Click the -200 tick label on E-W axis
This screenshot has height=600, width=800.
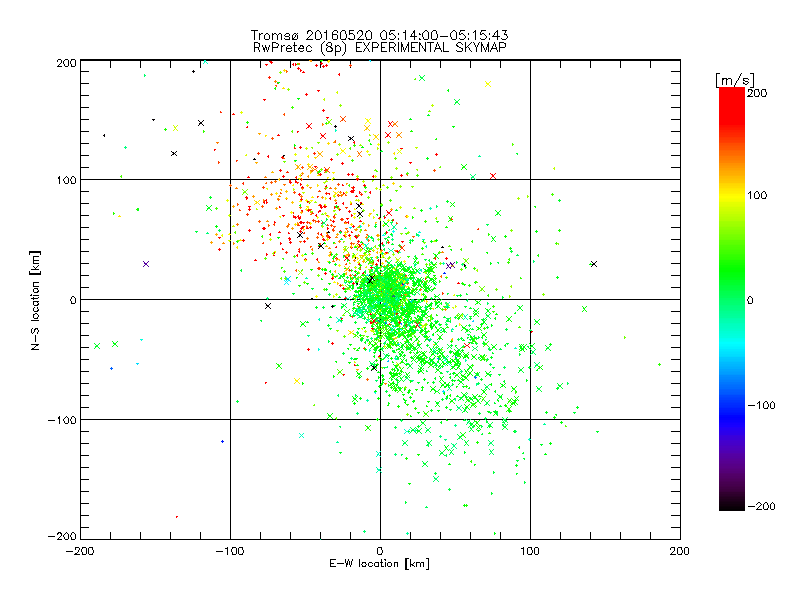click(x=80, y=551)
